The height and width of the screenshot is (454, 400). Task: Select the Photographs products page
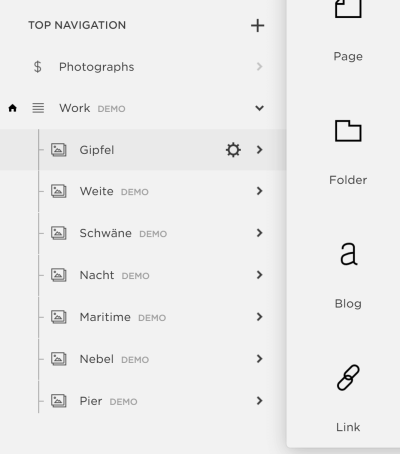(143, 67)
